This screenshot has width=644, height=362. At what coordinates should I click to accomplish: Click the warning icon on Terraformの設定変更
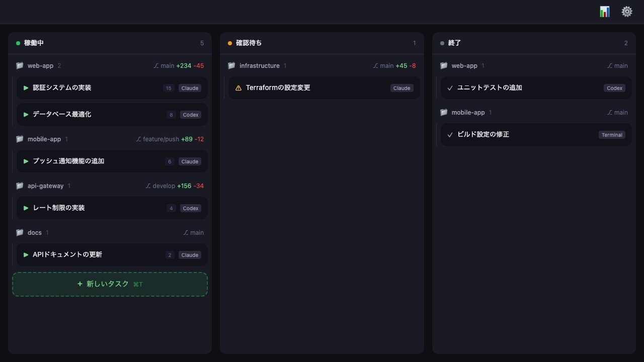click(238, 88)
